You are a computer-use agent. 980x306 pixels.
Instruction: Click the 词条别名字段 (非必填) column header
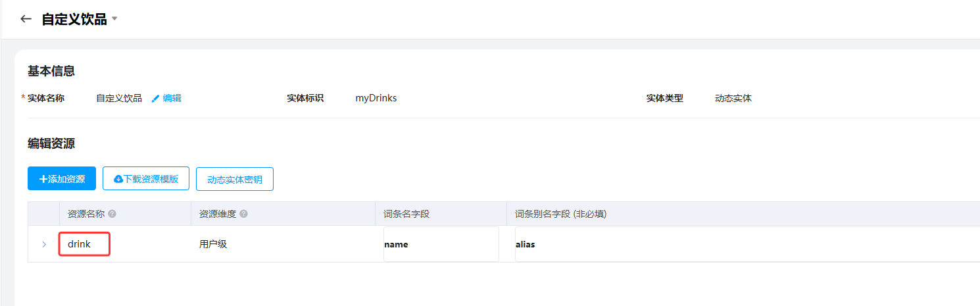[560, 214]
